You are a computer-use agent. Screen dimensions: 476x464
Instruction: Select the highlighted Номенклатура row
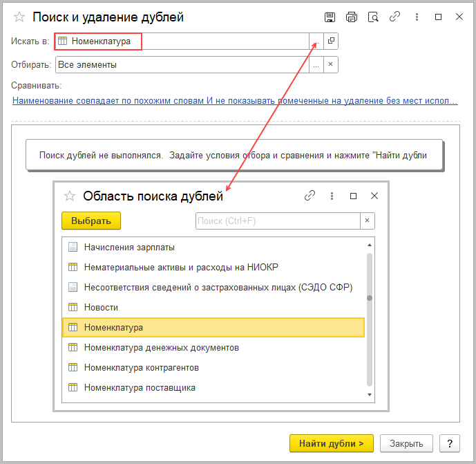pyautogui.click(x=213, y=327)
